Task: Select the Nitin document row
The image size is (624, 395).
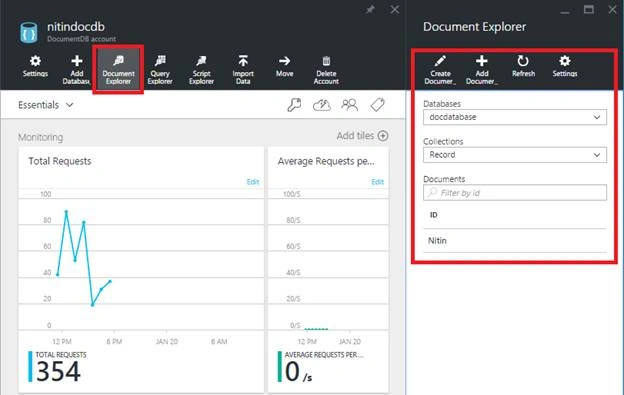Action: pyautogui.click(x=515, y=241)
